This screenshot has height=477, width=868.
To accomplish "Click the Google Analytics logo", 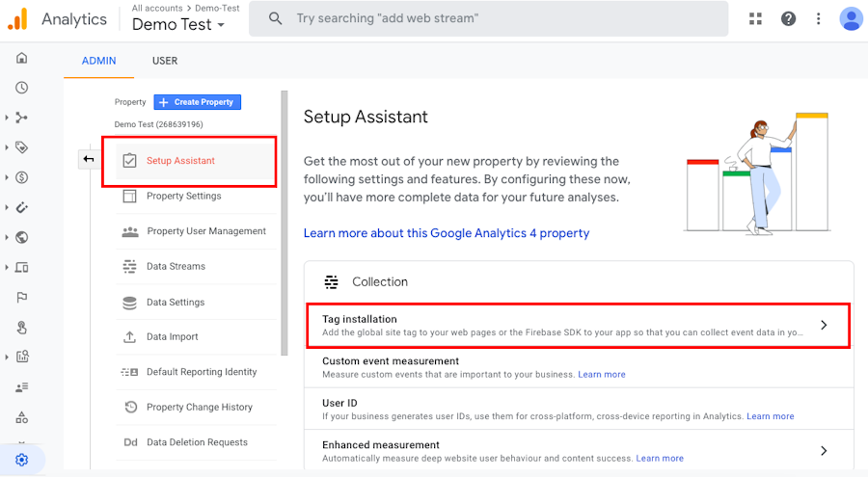I will [17, 19].
